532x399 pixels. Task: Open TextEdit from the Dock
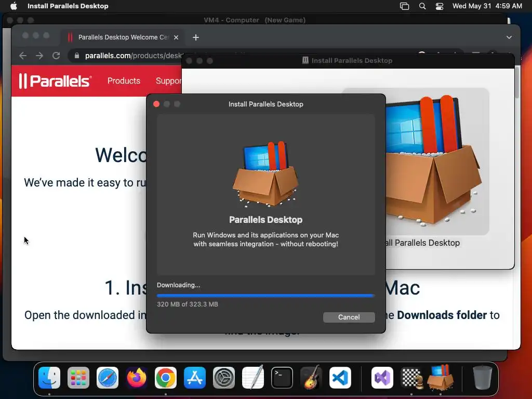point(253,378)
